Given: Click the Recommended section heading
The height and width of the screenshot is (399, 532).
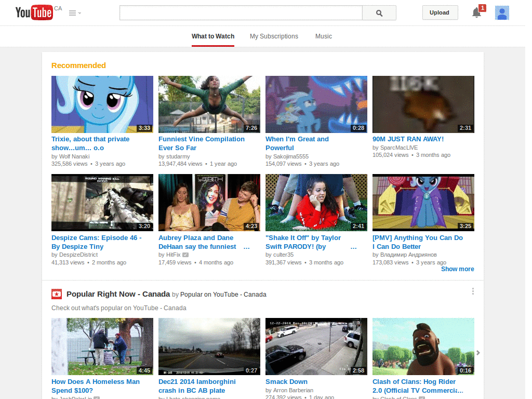Looking at the screenshot, I should [x=78, y=65].
